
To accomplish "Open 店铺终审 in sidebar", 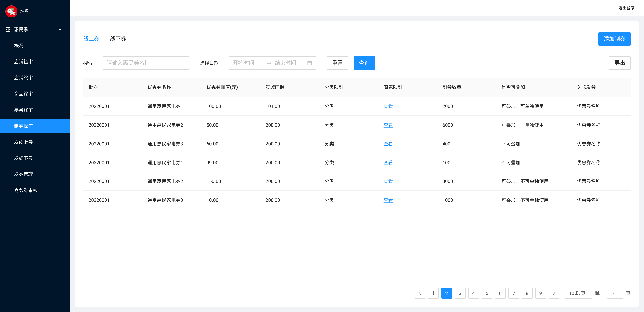I will (x=23, y=78).
